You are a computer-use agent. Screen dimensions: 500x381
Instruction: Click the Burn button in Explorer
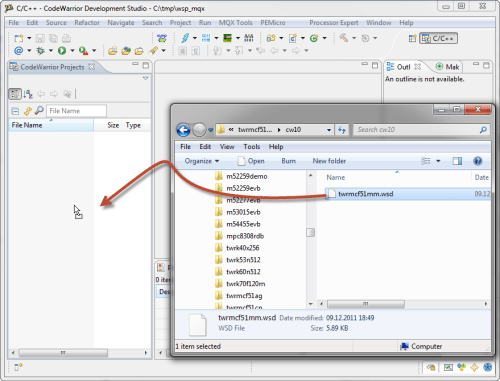point(289,161)
